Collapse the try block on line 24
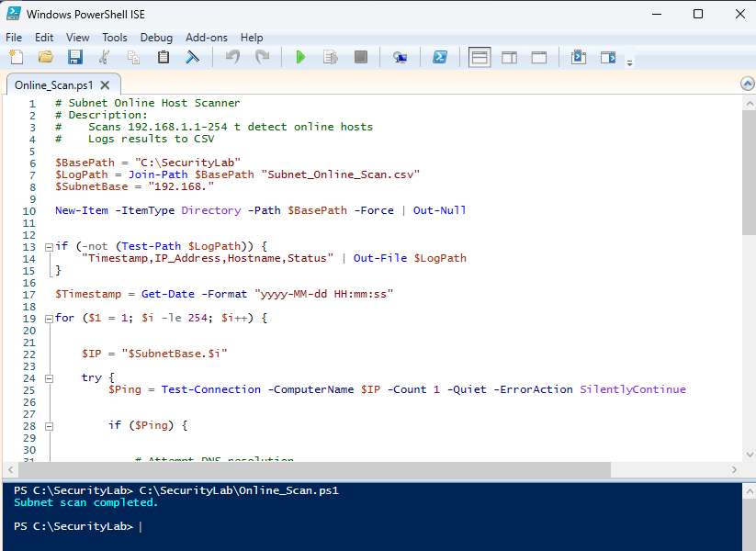The width and height of the screenshot is (756, 551). 48,377
